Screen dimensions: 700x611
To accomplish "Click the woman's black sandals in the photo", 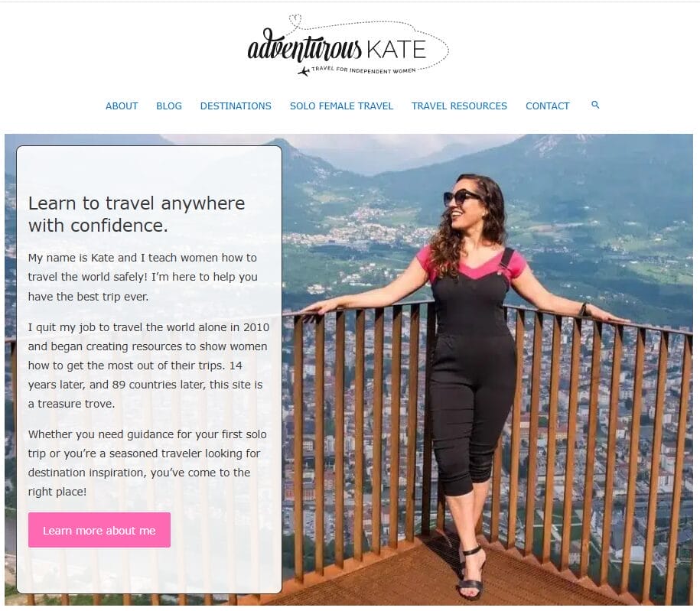I will [472, 573].
